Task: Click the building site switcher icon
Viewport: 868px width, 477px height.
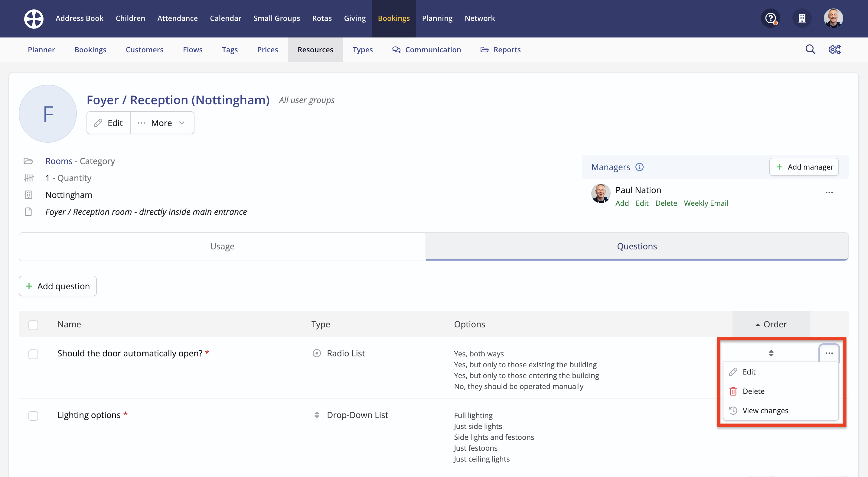Action: point(802,18)
